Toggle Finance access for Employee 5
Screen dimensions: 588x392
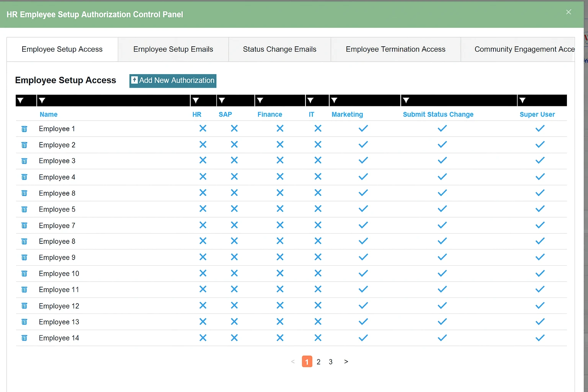280,209
